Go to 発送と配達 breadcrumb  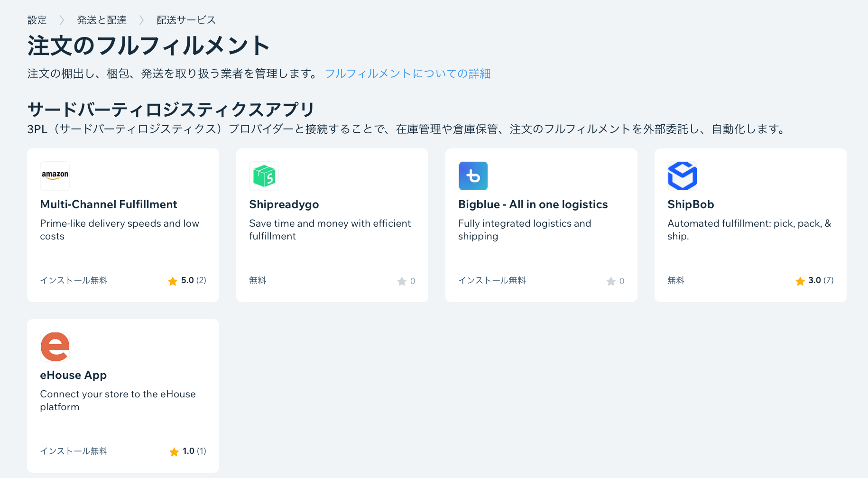102,20
